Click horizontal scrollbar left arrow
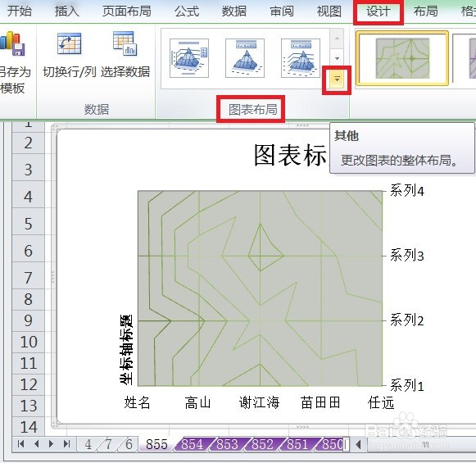 (359, 445)
